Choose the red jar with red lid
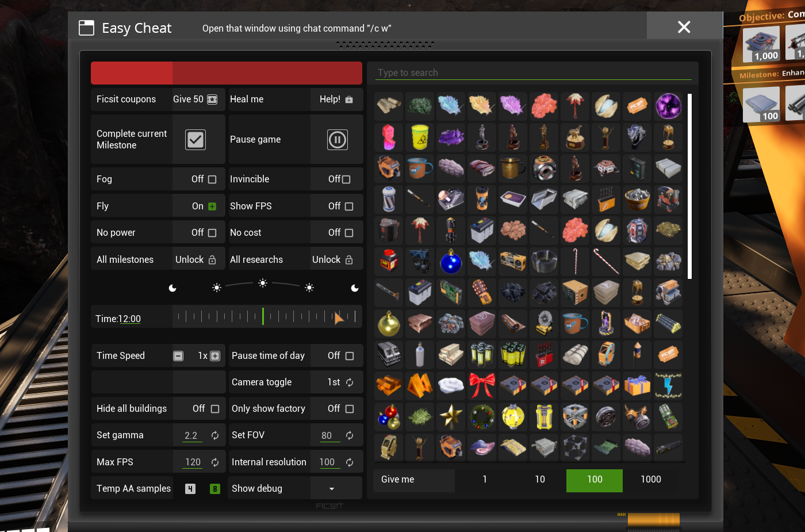 pos(389,261)
